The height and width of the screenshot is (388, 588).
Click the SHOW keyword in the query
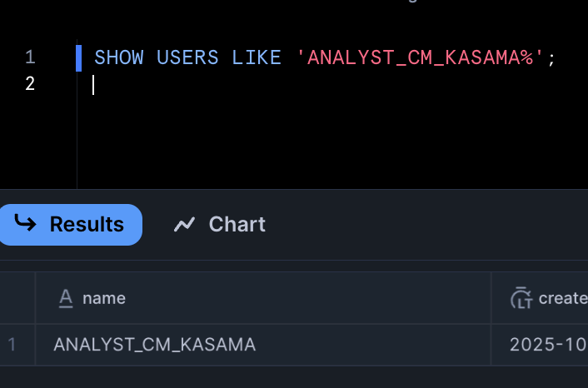(119, 57)
